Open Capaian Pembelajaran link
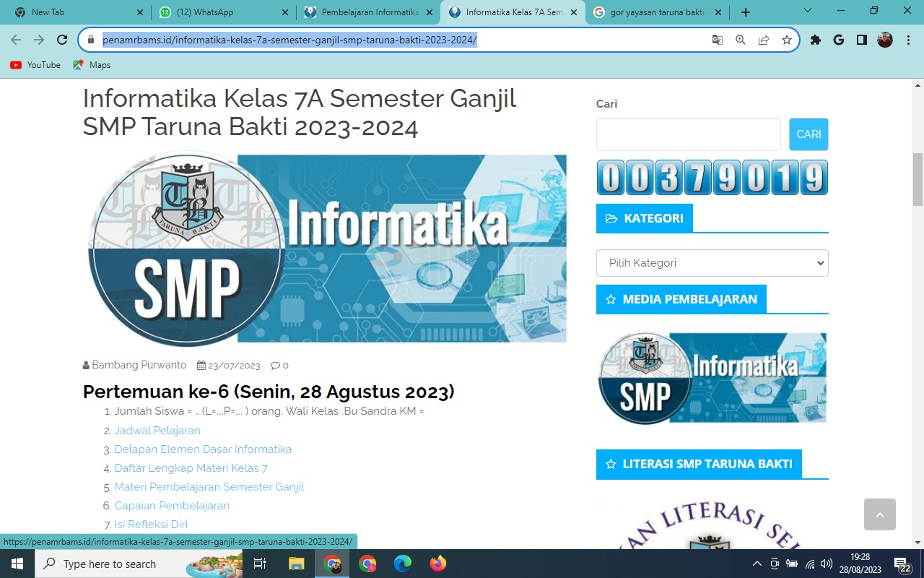 coord(172,505)
